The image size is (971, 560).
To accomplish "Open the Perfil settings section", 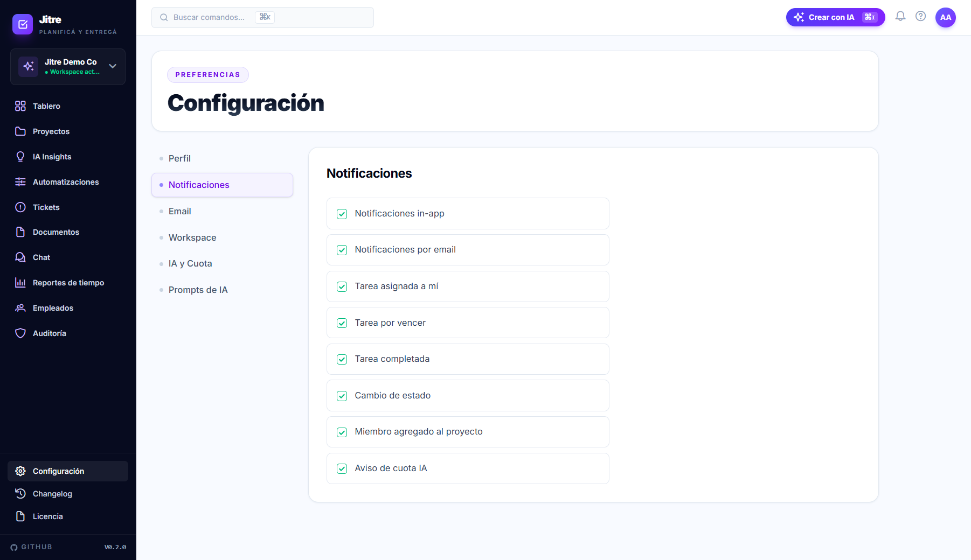I will tap(222, 158).
